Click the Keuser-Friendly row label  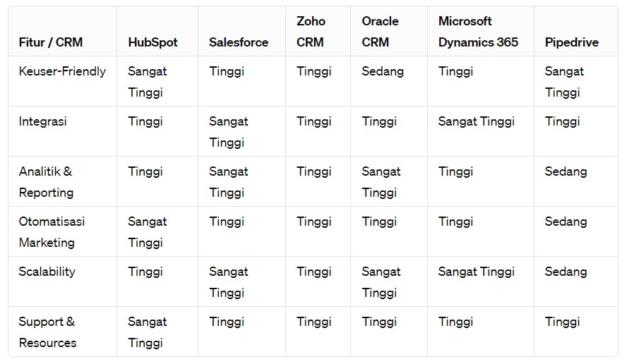[62, 71]
